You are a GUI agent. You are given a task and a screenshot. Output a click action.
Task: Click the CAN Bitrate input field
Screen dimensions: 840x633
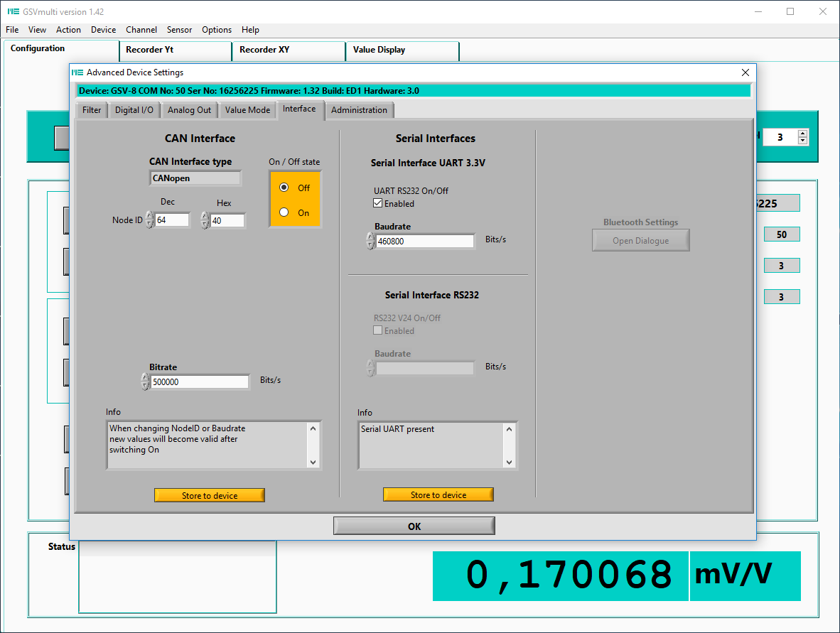(x=200, y=382)
